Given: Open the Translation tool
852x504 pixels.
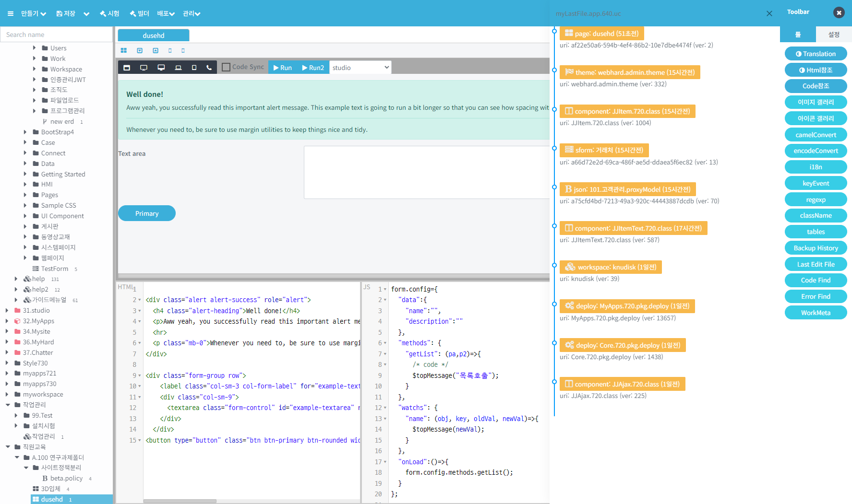Looking at the screenshot, I should (816, 54).
